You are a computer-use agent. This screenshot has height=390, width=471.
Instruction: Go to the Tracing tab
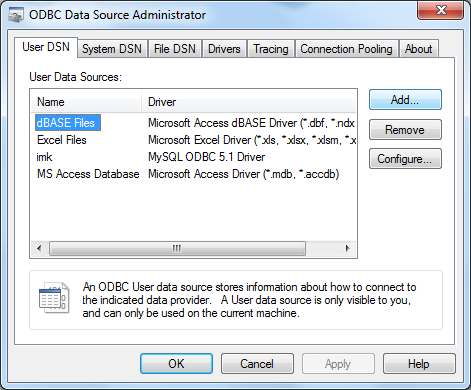(271, 49)
